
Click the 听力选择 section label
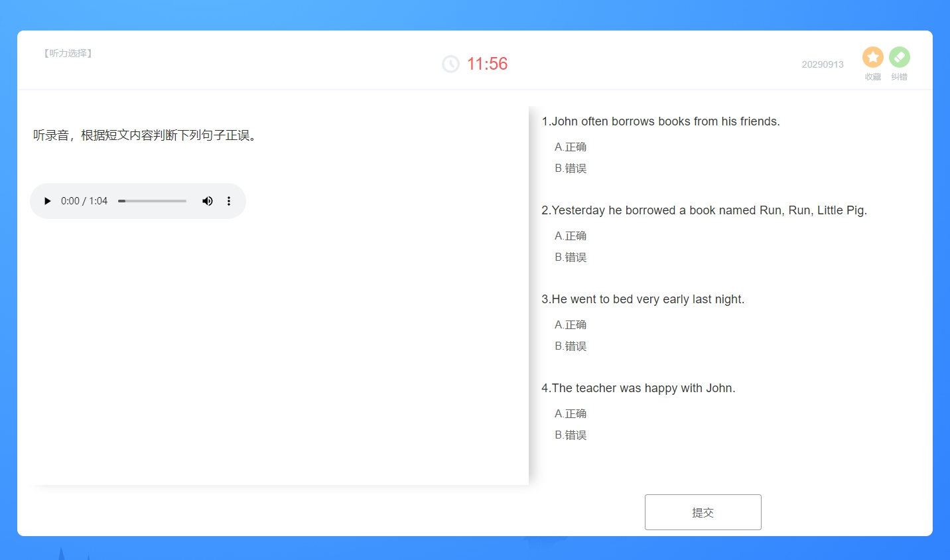click(68, 53)
